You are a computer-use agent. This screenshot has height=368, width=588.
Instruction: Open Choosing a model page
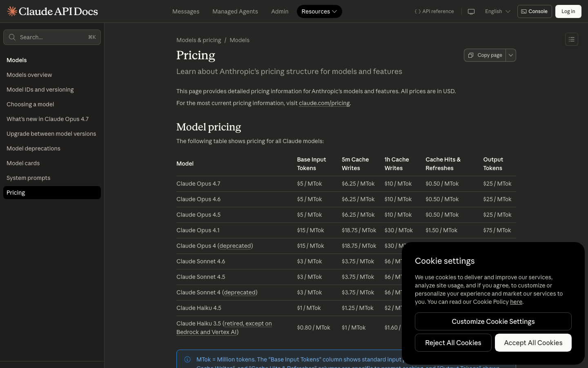30,104
